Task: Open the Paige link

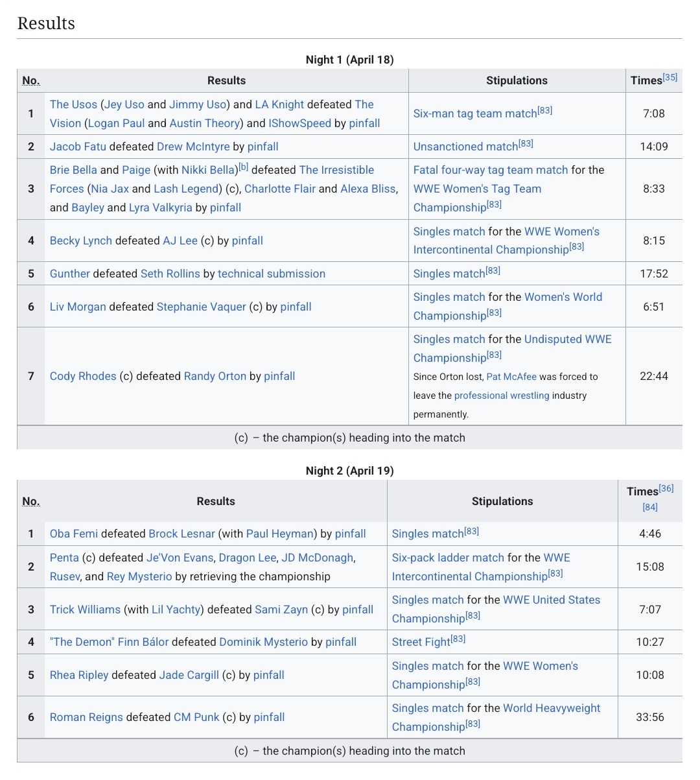Action: tap(136, 170)
